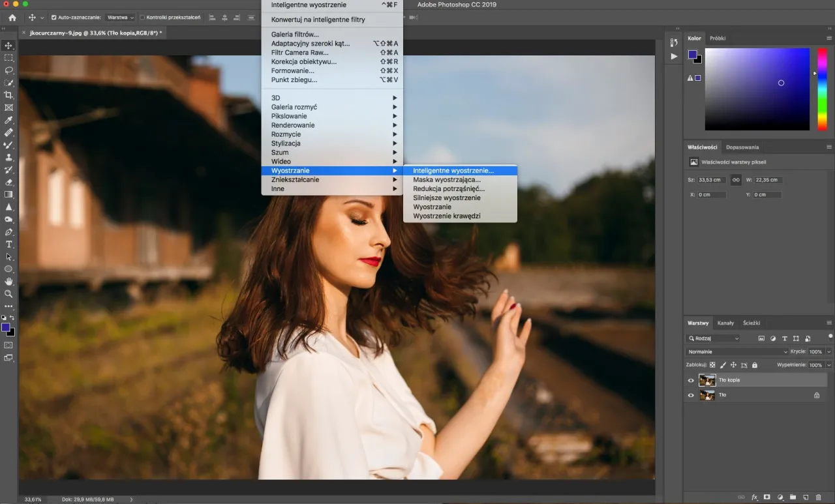This screenshot has height=504, width=835.
Task: Open the Warstwa auto-select dropdown
Action: point(119,17)
